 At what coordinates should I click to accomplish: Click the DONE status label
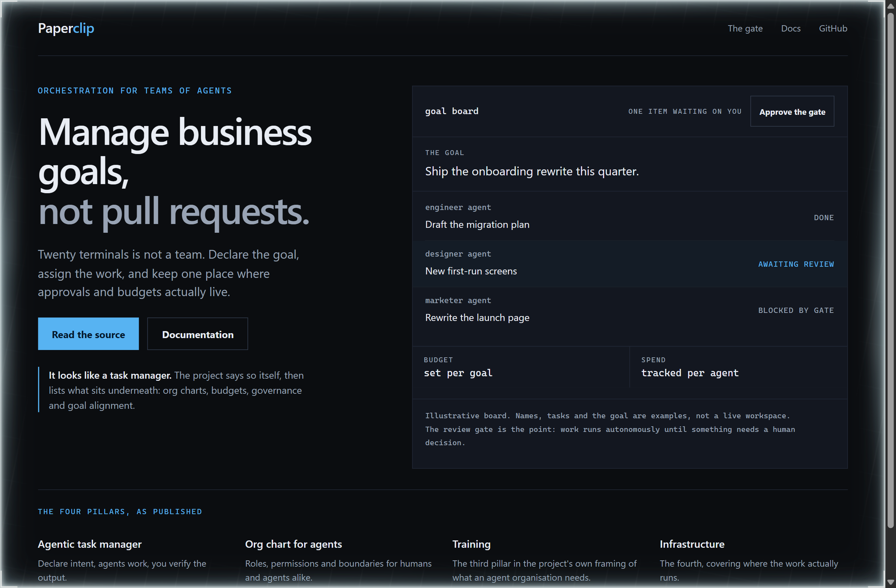pyautogui.click(x=824, y=218)
